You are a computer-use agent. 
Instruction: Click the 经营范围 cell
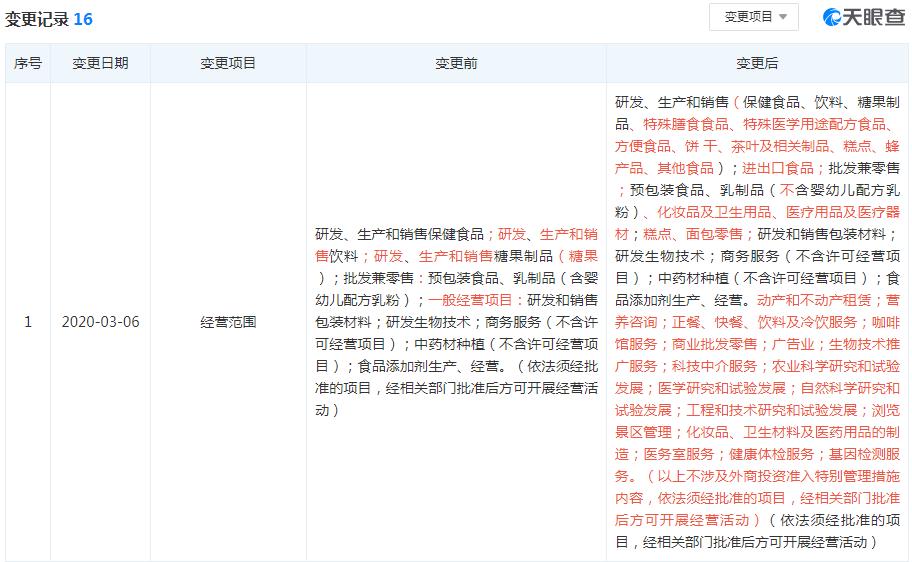(228, 322)
